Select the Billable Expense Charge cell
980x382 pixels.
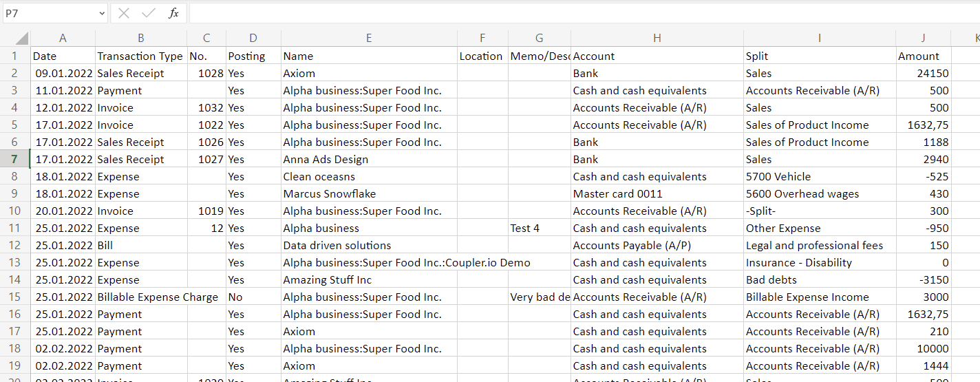(x=141, y=297)
